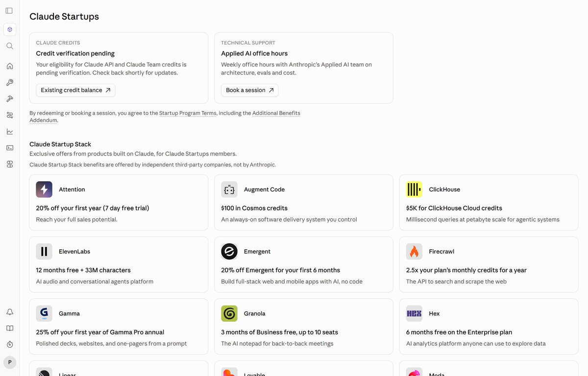Click Book a session button
The width and height of the screenshot is (588, 376).
[x=250, y=90]
